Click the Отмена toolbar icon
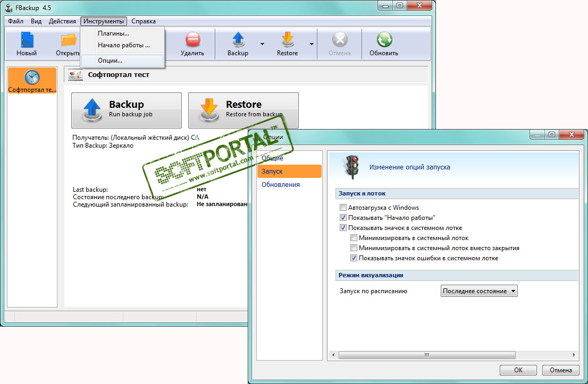Viewport: 588px width, 384px height. pyautogui.click(x=340, y=39)
